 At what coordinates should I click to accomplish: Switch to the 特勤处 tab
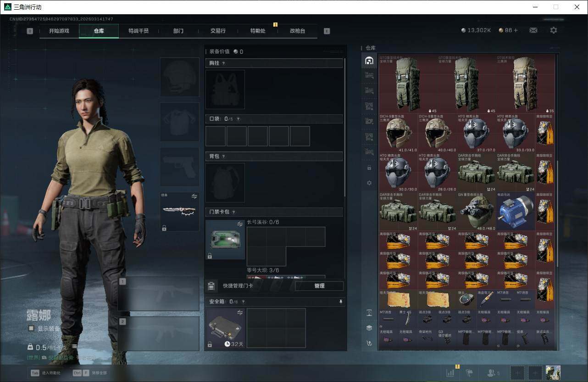click(258, 31)
